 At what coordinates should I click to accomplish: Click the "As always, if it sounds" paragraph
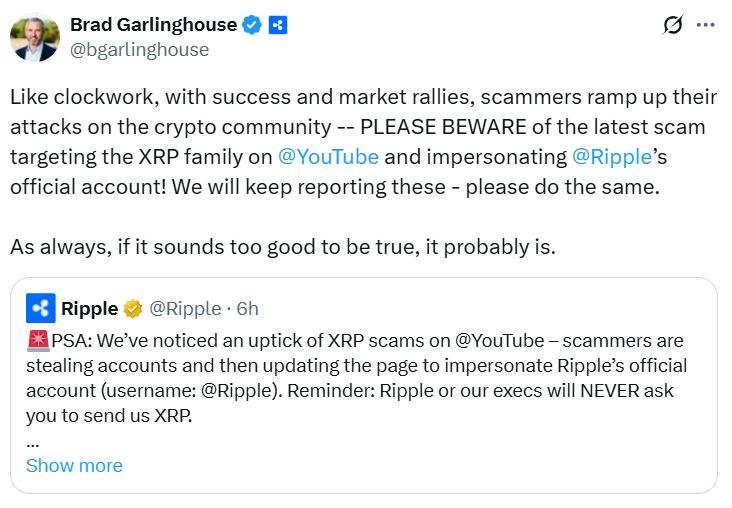click(x=280, y=246)
